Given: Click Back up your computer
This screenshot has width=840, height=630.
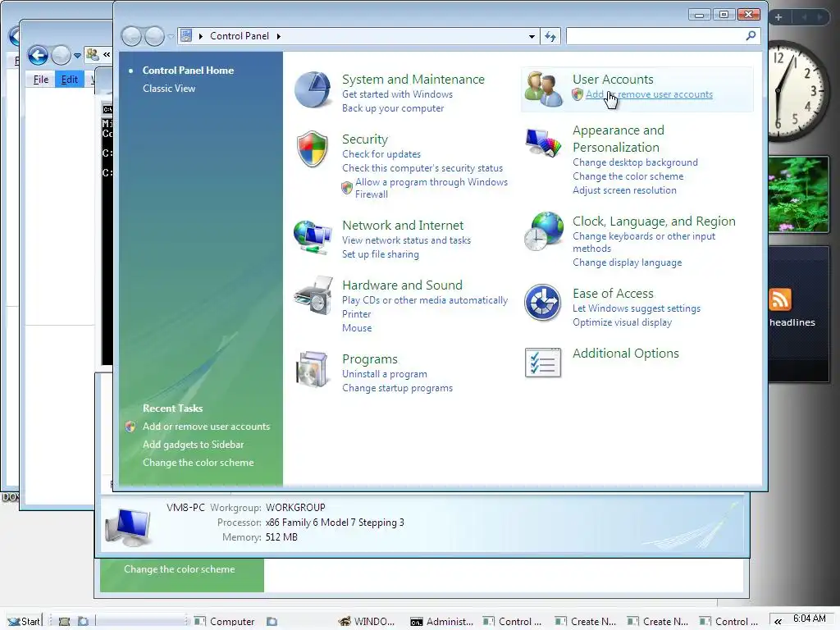Looking at the screenshot, I should coord(393,108).
